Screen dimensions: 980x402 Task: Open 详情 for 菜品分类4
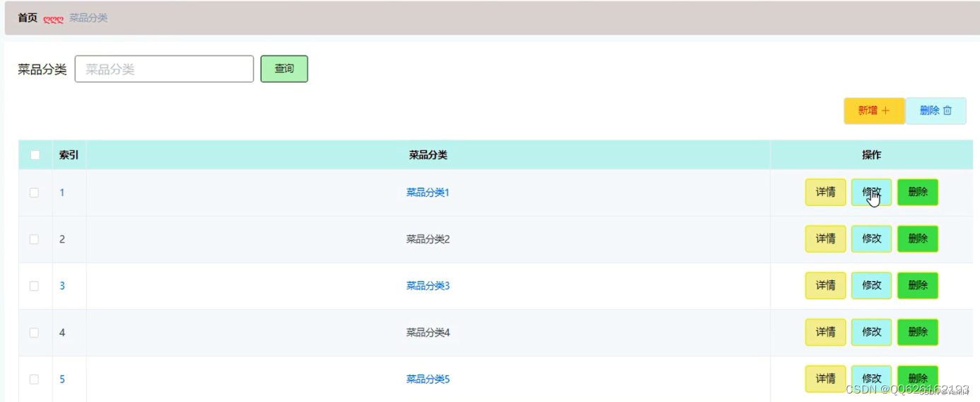pos(826,333)
